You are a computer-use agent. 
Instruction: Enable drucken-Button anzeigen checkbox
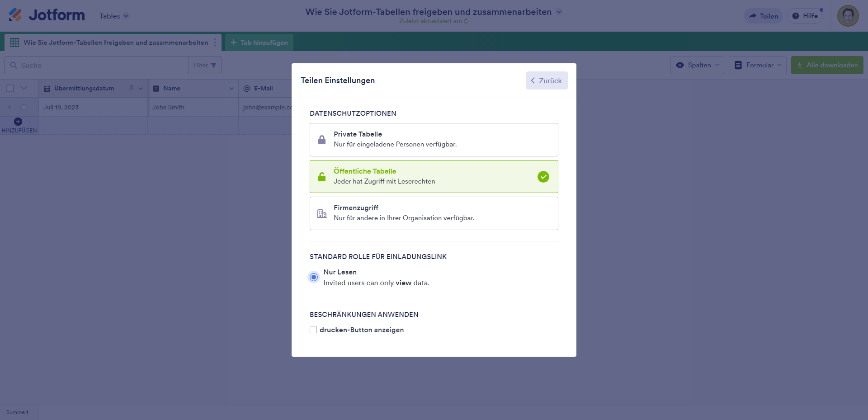pyautogui.click(x=313, y=330)
